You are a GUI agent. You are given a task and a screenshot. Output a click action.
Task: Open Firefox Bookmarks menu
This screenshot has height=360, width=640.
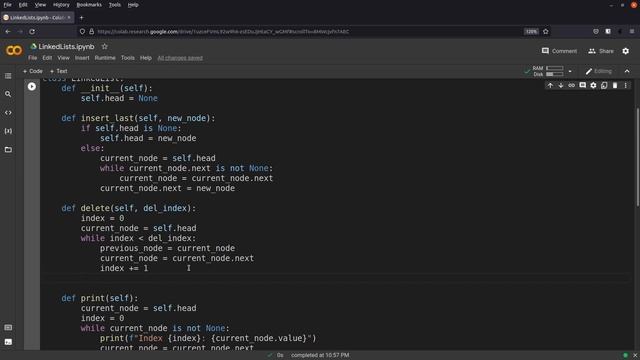89,5
